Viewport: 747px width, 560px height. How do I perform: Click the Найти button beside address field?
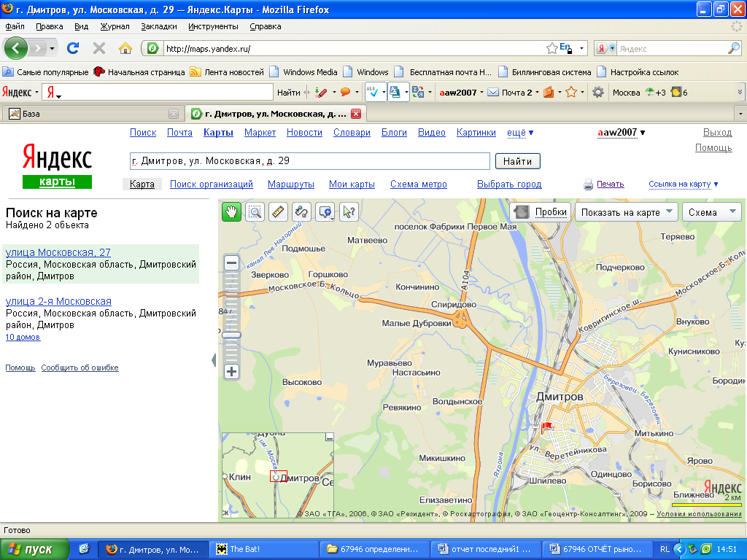(517, 161)
